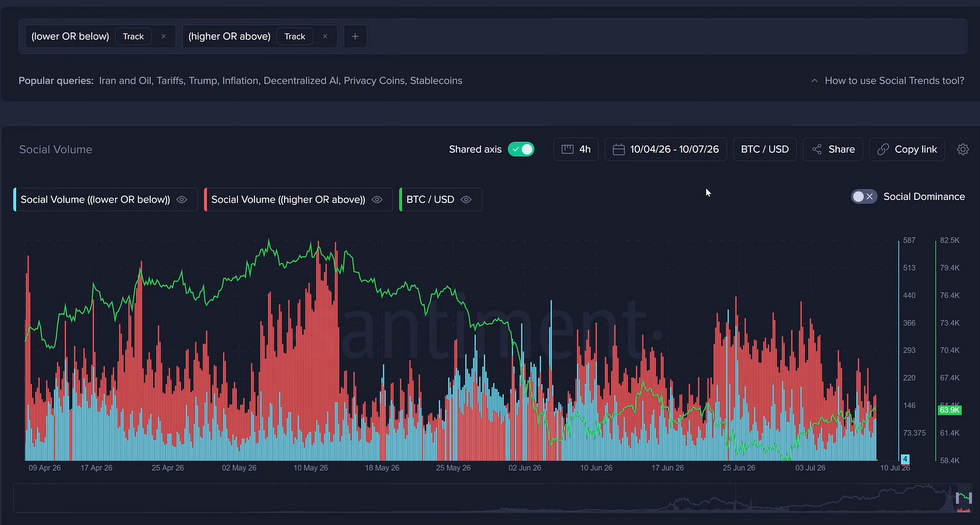980x525 pixels.
Task: Select the Privacy Coins popular query
Action: [x=375, y=81]
